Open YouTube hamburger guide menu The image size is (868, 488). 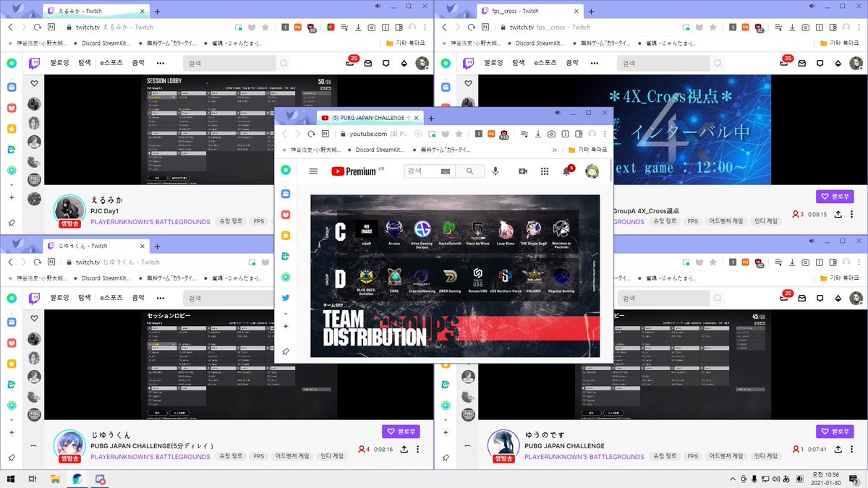pos(313,171)
